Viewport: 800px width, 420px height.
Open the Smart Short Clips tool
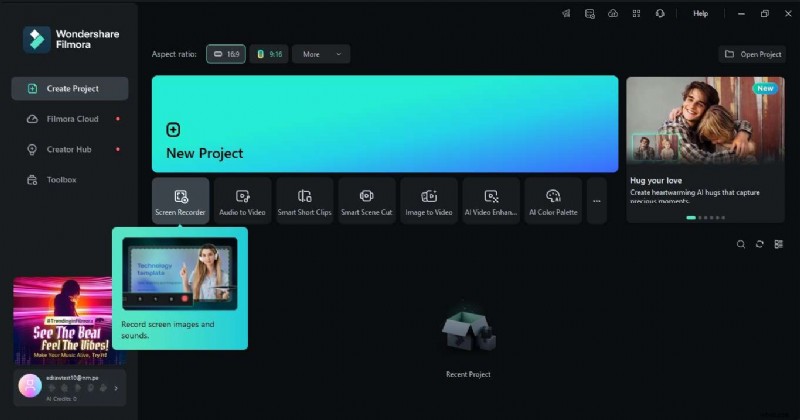[304, 201]
